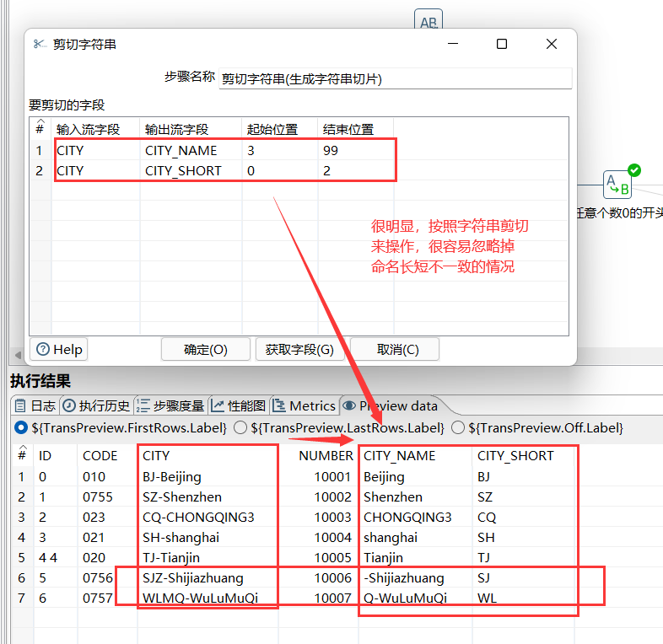
Task: Select the SJZ-Shijiazhuang cell
Action: pyautogui.click(x=208, y=578)
